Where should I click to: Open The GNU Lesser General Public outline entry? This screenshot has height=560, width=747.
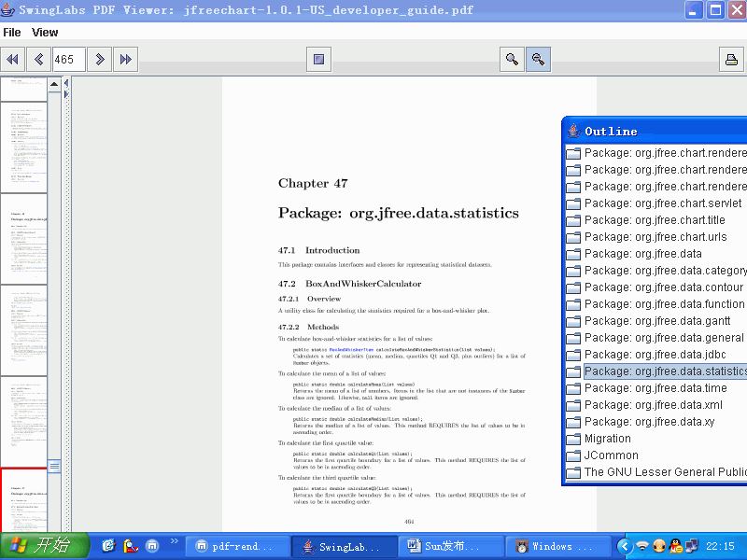click(665, 472)
